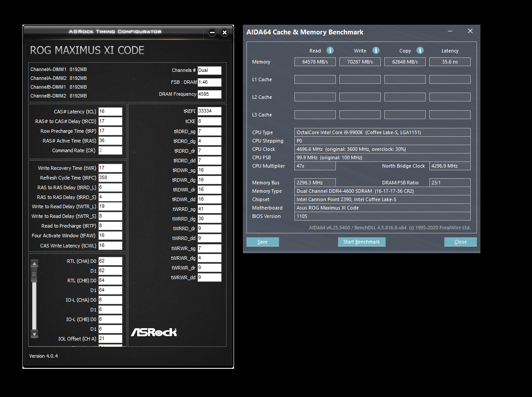Select the tRDRD_sg value field
Image resolution: width=532 pixels, height=397 pixels.
[x=209, y=131]
